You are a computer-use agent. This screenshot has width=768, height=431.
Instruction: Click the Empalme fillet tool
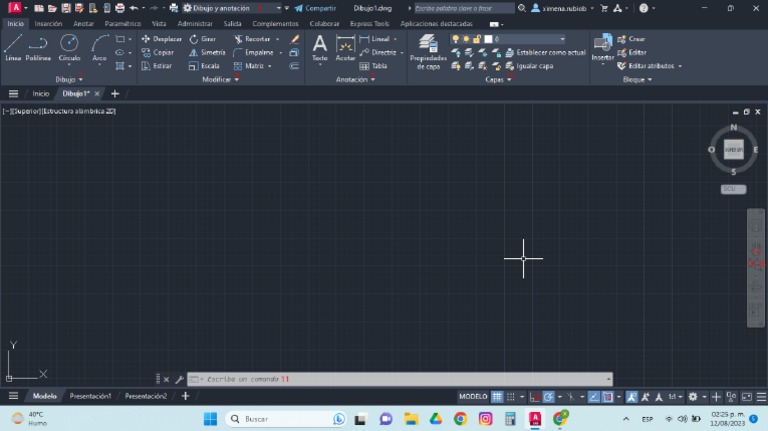click(x=253, y=52)
